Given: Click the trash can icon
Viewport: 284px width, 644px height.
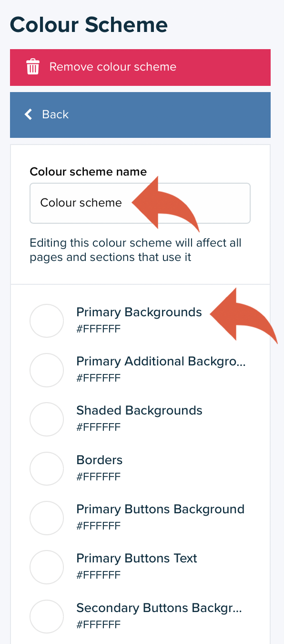Looking at the screenshot, I should (33, 67).
